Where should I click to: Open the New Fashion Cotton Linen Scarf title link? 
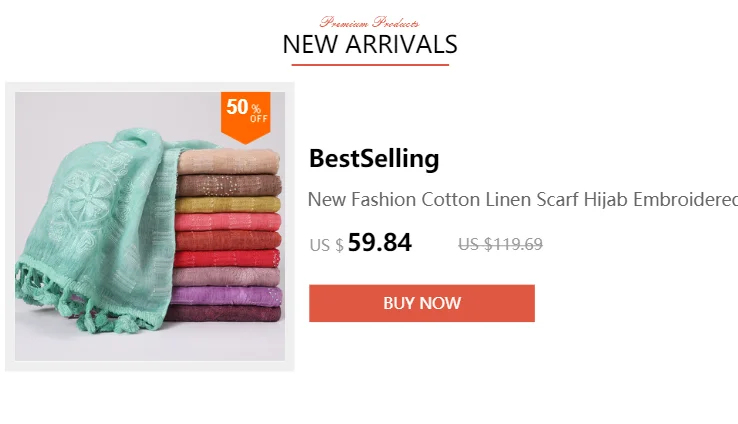(x=522, y=200)
